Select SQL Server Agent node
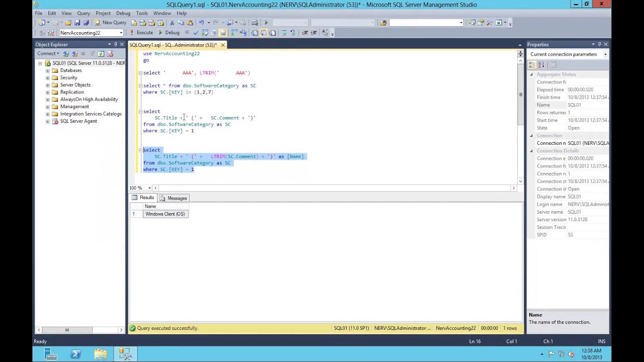Viewport: 644px width, 362px height. point(78,121)
